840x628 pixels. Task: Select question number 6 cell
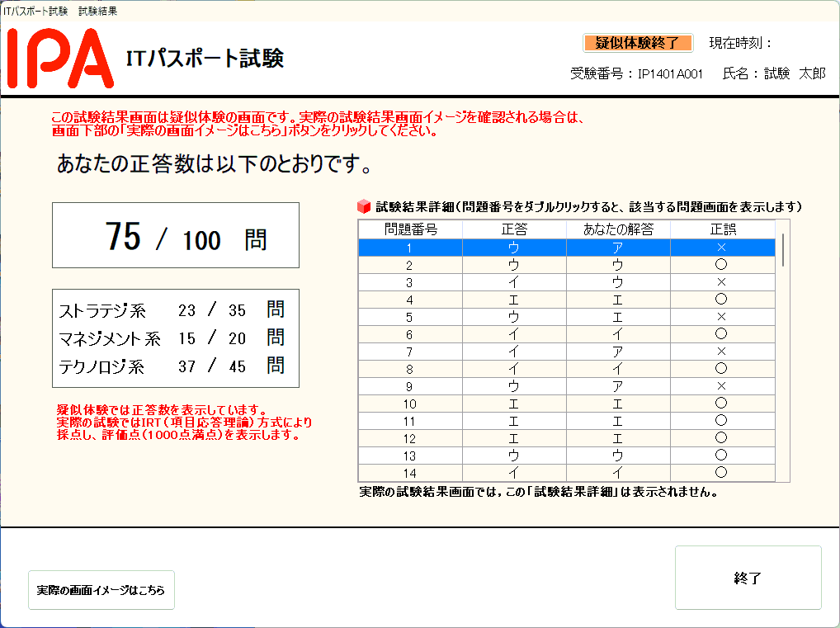coord(410,334)
